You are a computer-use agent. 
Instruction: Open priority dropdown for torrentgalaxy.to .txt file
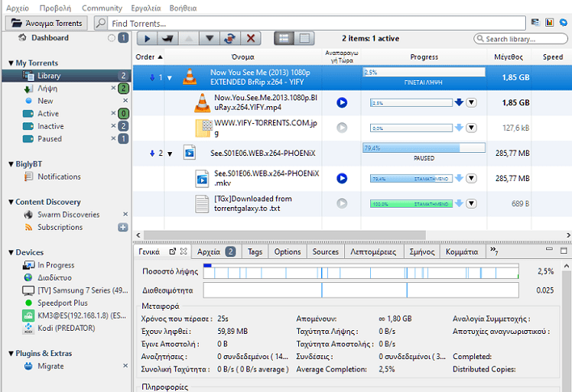(x=471, y=203)
